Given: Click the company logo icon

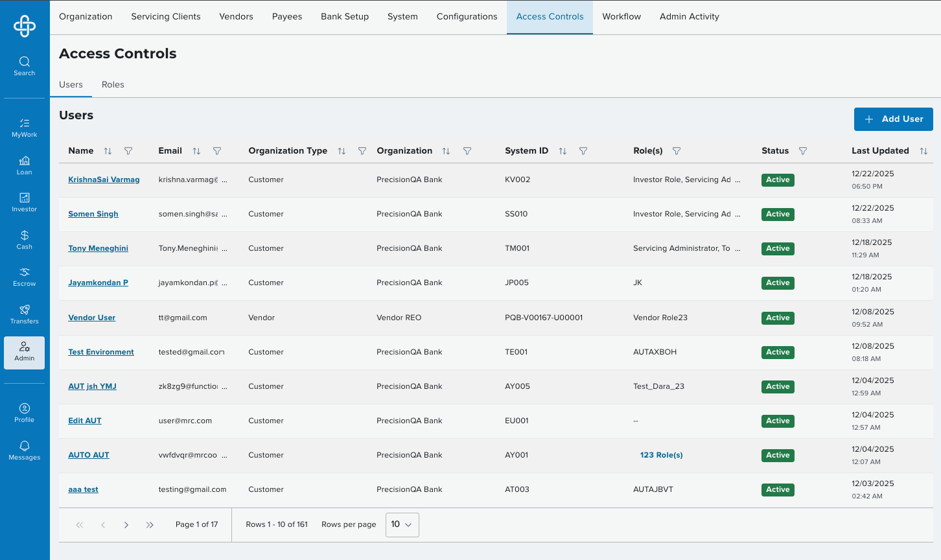Looking at the screenshot, I should (x=25, y=26).
